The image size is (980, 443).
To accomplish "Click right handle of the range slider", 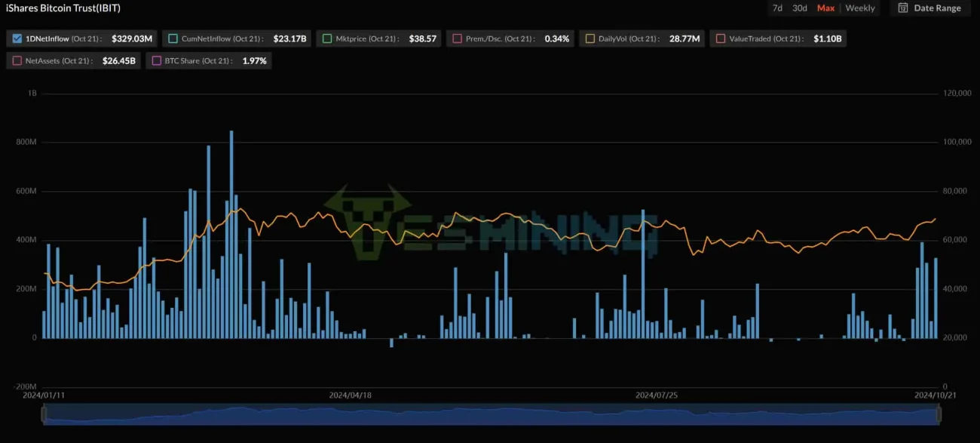I will [x=939, y=414].
